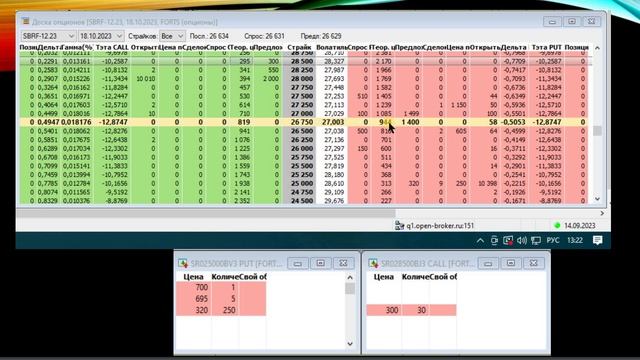Image resolution: width=640 pixels, height=360 pixels.
Task: Click the call offer value 2 000
Action: [271, 79]
